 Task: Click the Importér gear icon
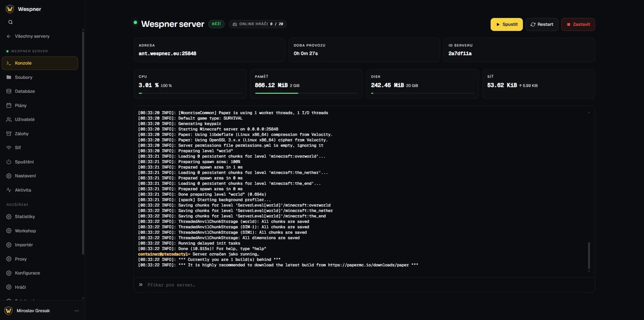[9, 245]
